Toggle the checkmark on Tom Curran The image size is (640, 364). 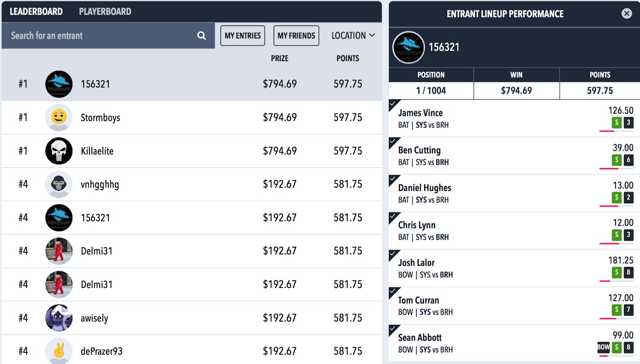(393, 291)
